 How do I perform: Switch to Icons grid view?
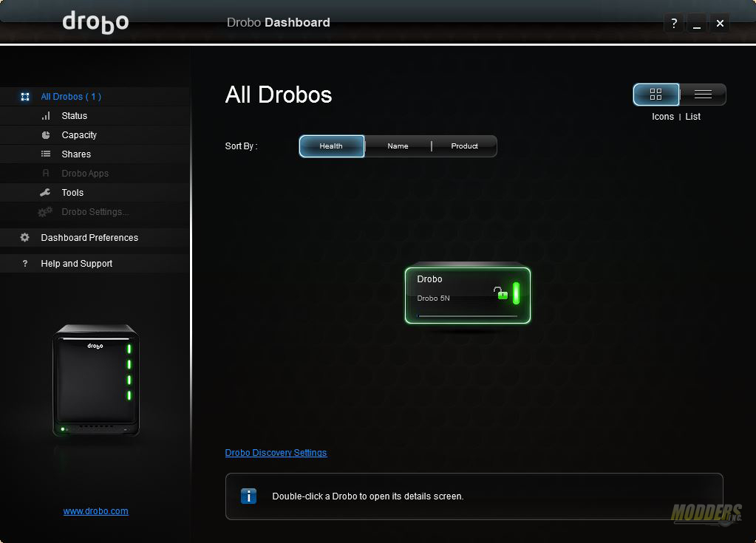point(655,95)
